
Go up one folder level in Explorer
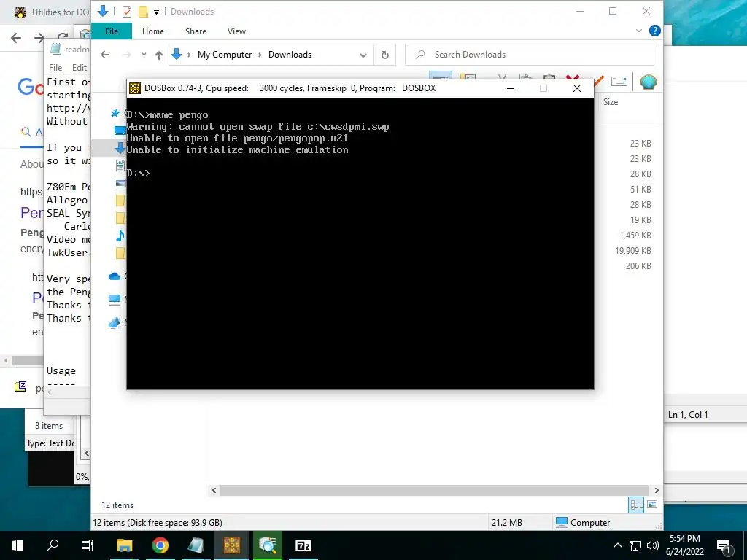[x=159, y=55]
